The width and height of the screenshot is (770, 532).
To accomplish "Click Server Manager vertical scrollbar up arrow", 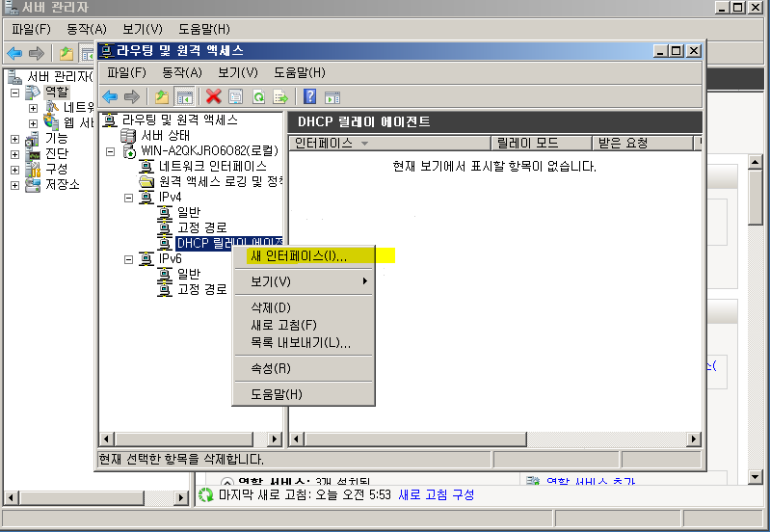I will 756,161.
